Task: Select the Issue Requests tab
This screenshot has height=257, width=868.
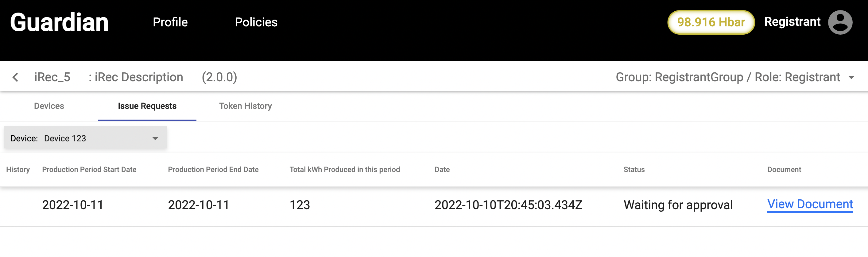Action: pyautogui.click(x=147, y=106)
